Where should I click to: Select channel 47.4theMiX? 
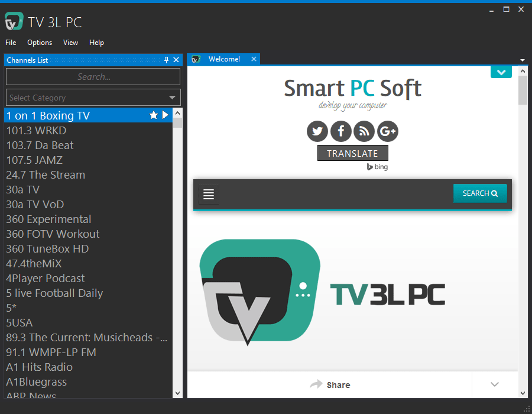point(88,263)
